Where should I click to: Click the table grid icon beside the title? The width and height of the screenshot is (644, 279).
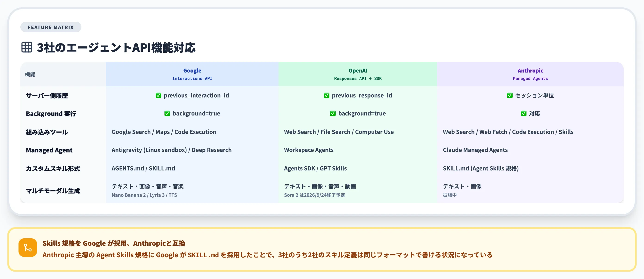[27, 47]
